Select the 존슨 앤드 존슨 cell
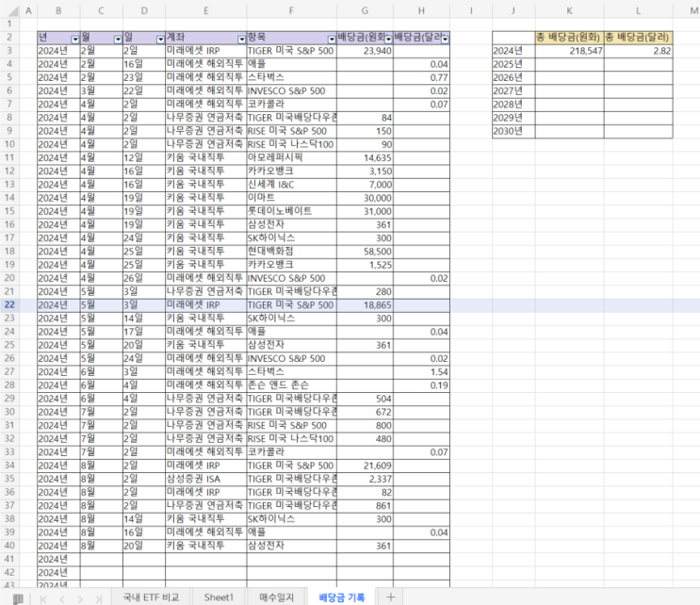 tap(291, 385)
